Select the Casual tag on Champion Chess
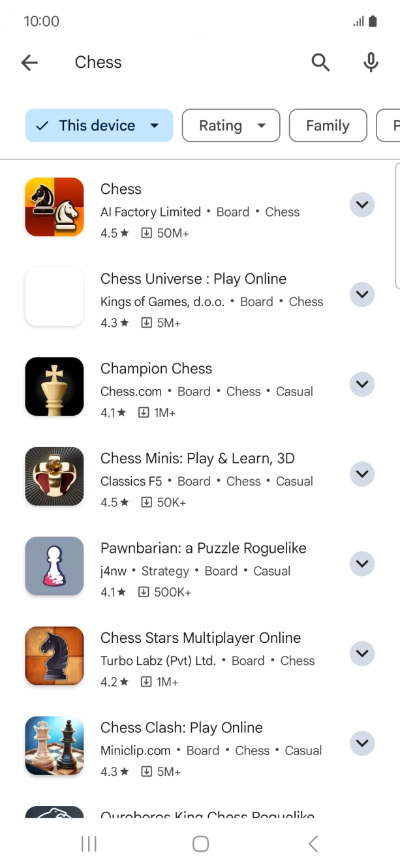Screen dimensions: 400x868 pyautogui.click(x=294, y=391)
